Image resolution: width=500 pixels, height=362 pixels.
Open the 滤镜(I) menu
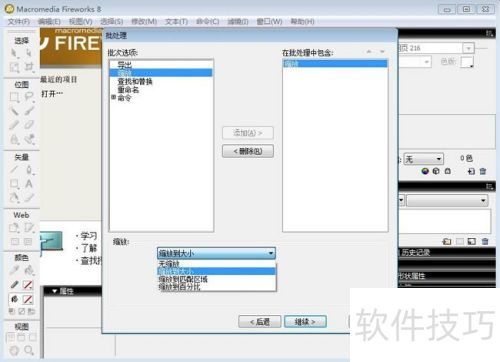click(238, 22)
